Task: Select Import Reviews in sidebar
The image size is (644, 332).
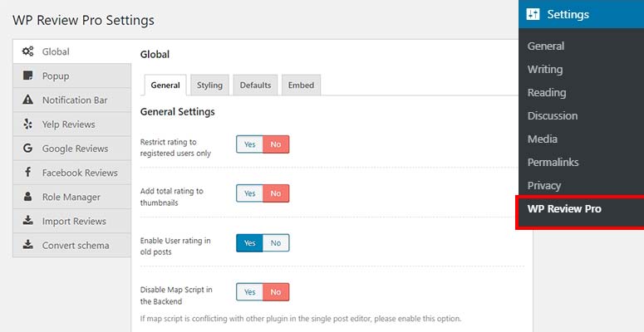Action: (71, 222)
